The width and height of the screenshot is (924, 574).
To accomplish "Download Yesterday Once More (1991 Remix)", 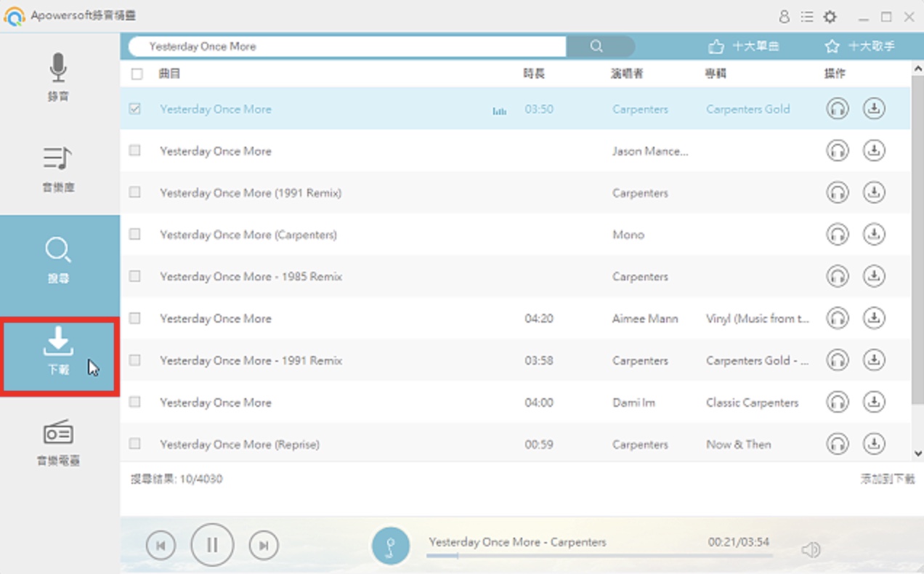I will 874,193.
